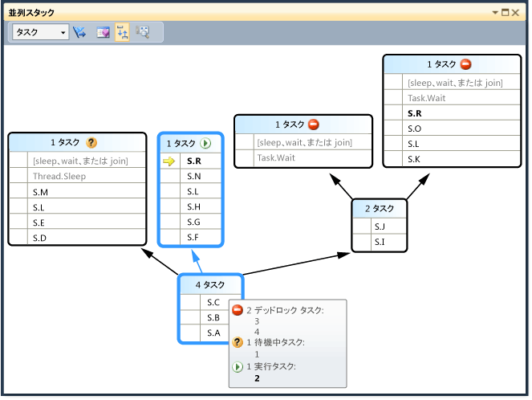Select the S.N stack frame
The image size is (532, 400).
[193, 176]
